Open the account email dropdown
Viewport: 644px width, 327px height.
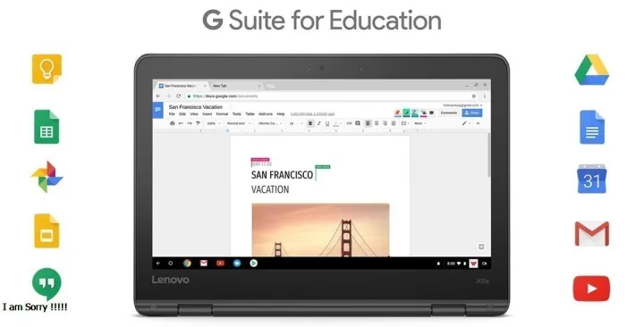coord(462,105)
